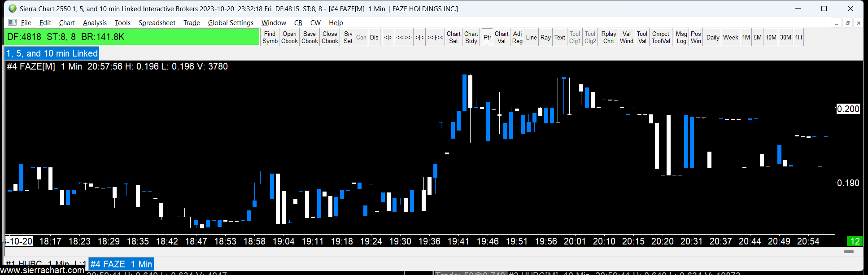Screen dimensions: 868x275
Task: Select the Line drawing tool
Action: [x=532, y=37]
